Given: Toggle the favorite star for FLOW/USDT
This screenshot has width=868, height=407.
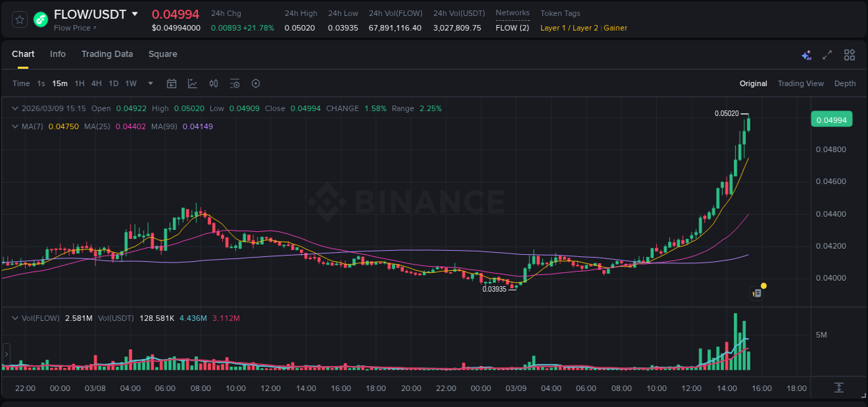Looking at the screenshot, I should tap(19, 19).
